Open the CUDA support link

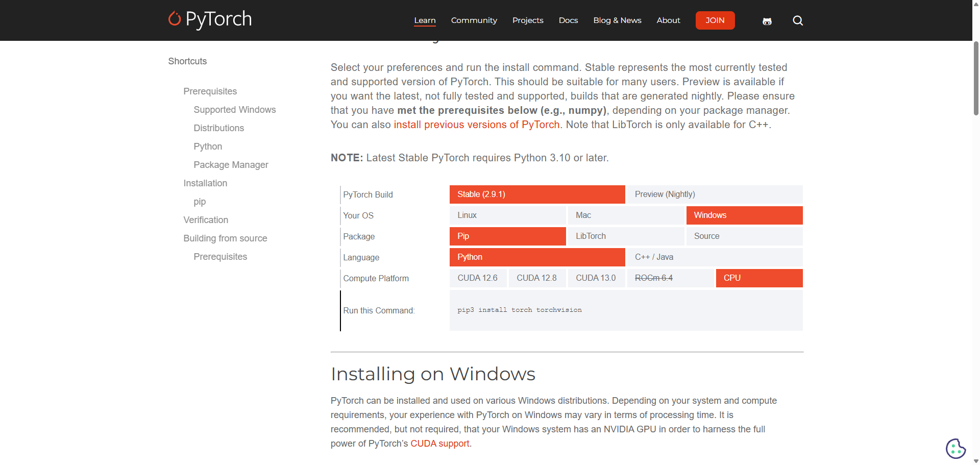(440, 444)
